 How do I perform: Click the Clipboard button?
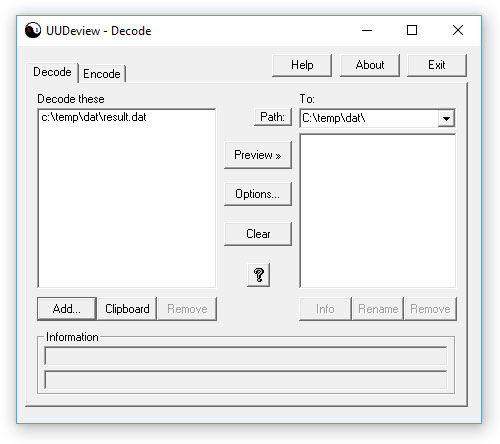point(127,309)
